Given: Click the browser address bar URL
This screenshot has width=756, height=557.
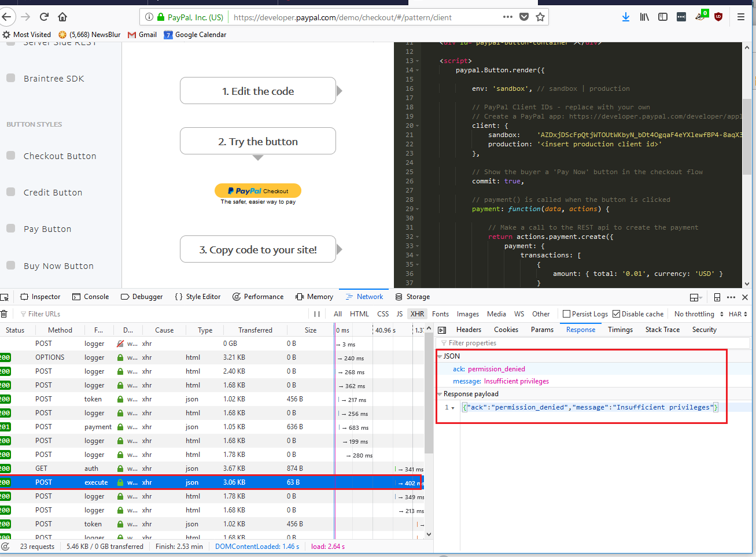Looking at the screenshot, I should [342, 17].
